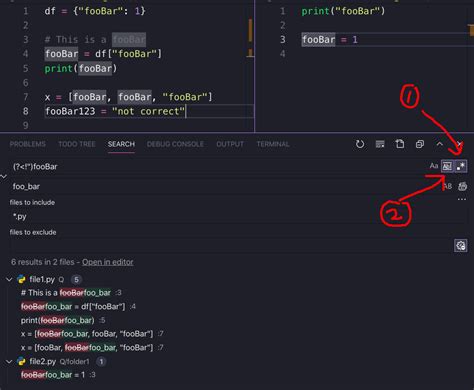Select file1.py in search results
This screenshot has height=390, width=474.
(42, 279)
